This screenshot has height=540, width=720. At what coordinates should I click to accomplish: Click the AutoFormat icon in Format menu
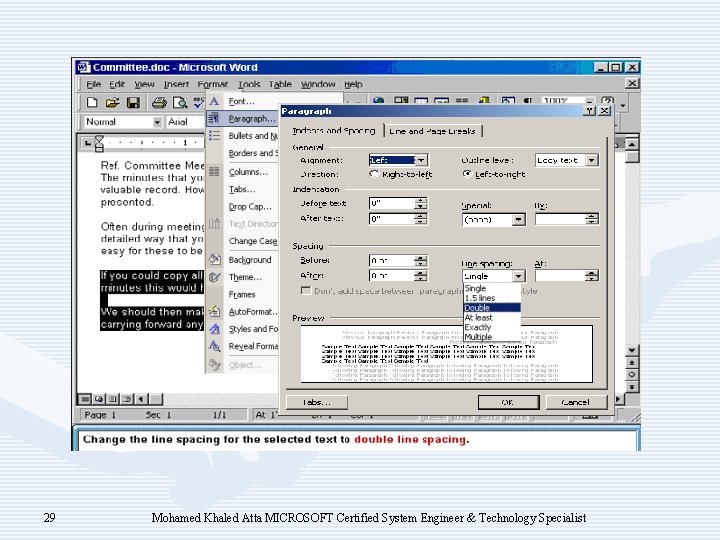pyautogui.click(x=214, y=311)
